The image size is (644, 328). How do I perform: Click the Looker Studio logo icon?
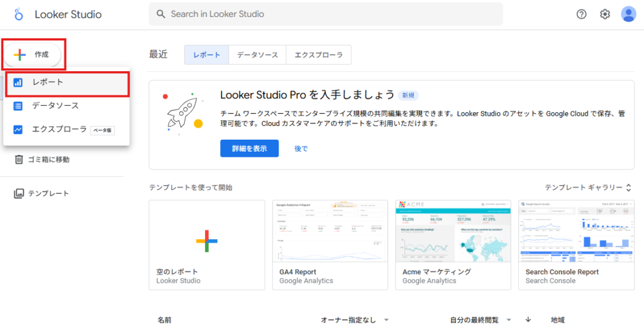(x=19, y=14)
